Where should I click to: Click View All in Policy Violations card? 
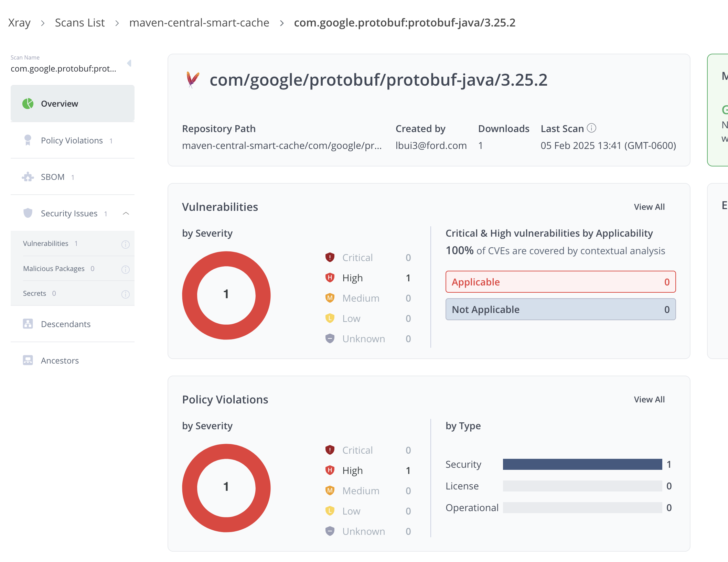coord(649,399)
